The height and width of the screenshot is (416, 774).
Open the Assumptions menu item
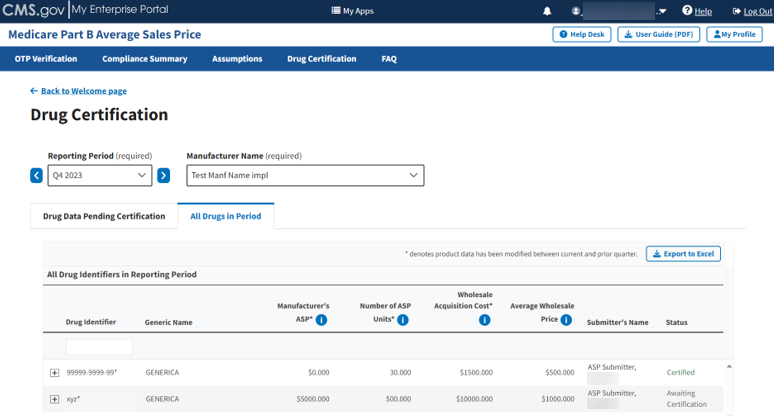click(237, 59)
